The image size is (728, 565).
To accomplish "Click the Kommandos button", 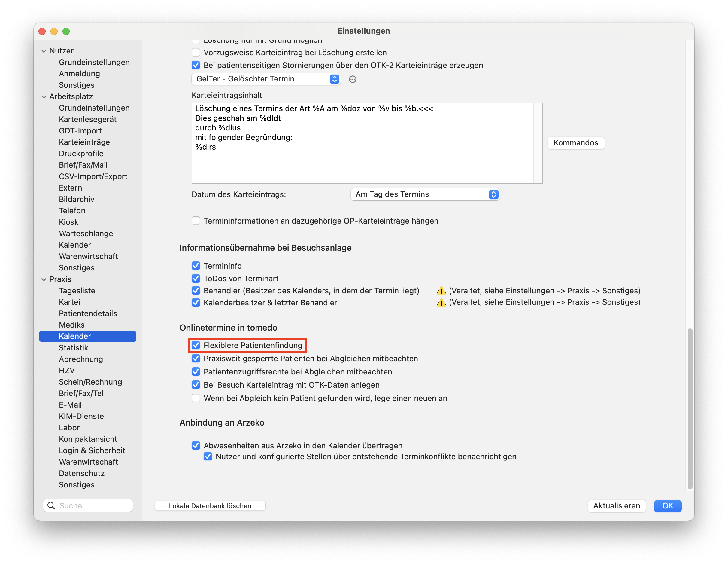I will 576,143.
